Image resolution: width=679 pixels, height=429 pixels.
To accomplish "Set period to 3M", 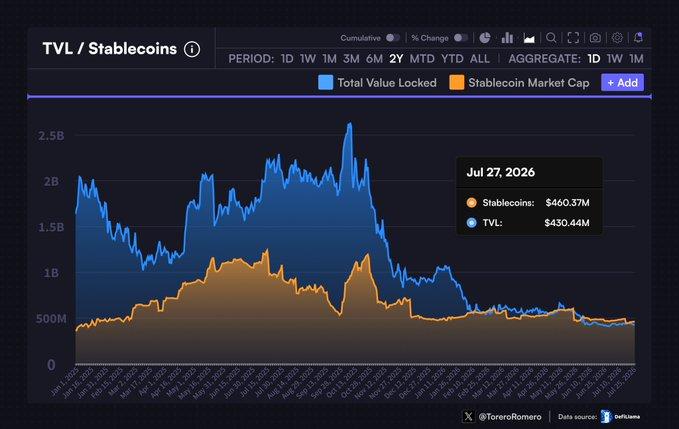I will click(351, 59).
